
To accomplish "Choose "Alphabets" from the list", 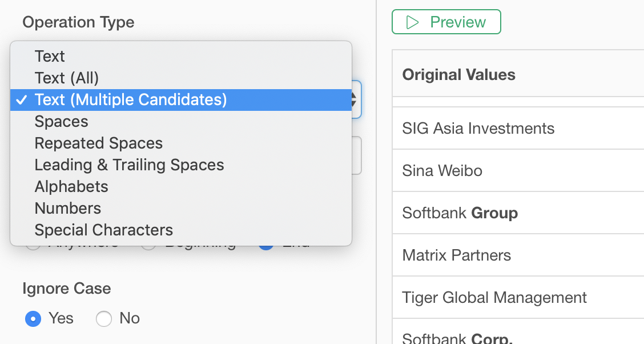I will tap(71, 186).
